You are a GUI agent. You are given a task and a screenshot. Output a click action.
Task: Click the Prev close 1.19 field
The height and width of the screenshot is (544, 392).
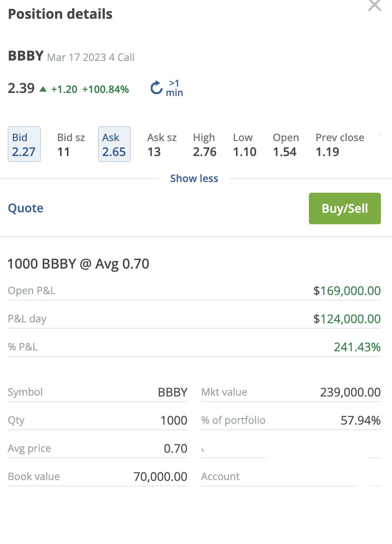pyautogui.click(x=340, y=145)
